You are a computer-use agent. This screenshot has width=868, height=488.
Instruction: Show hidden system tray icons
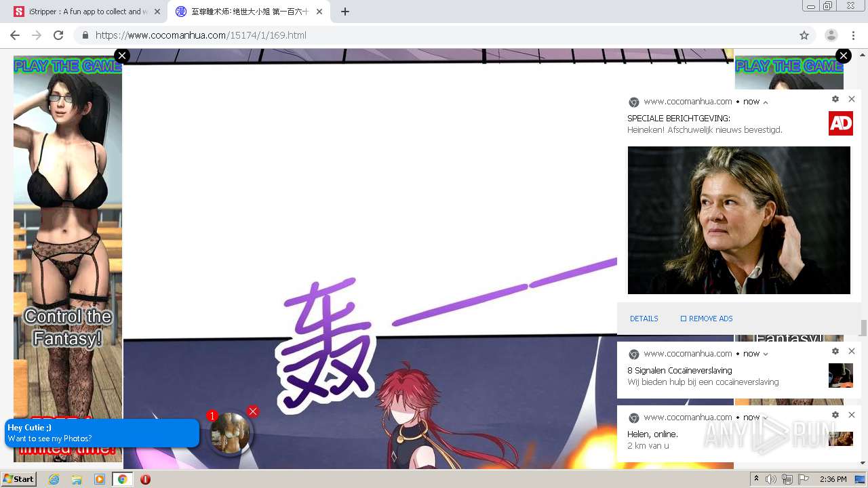(x=757, y=479)
